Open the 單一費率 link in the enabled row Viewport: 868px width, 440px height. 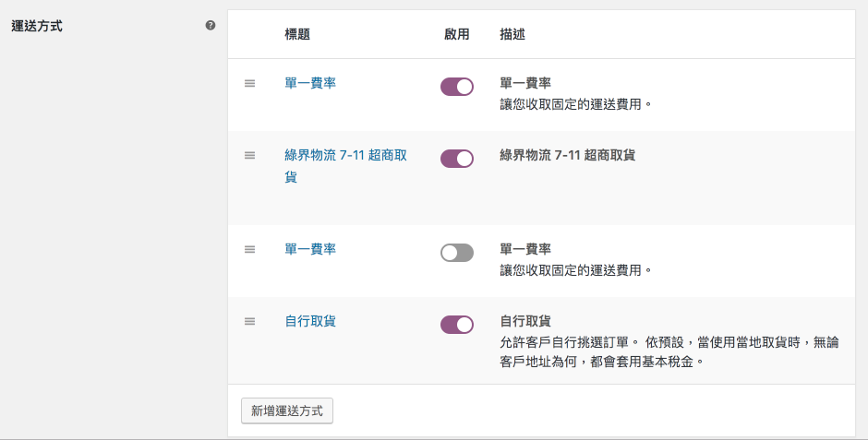310,83
